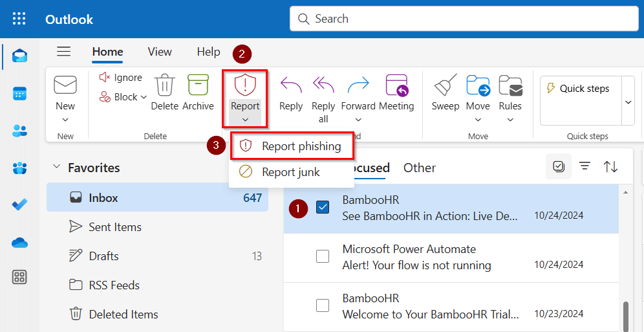Click the Reply all arrow icon
644x332 pixels.
323,85
